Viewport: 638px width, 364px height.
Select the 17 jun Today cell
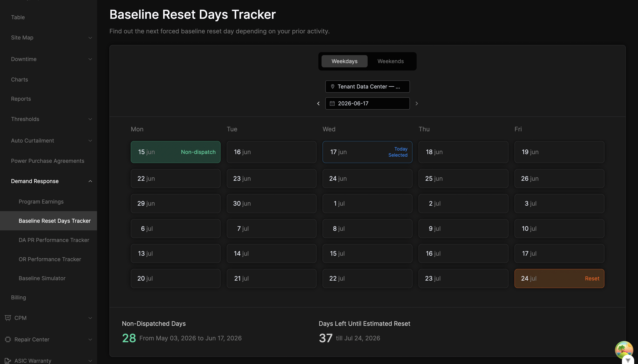[x=367, y=152]
